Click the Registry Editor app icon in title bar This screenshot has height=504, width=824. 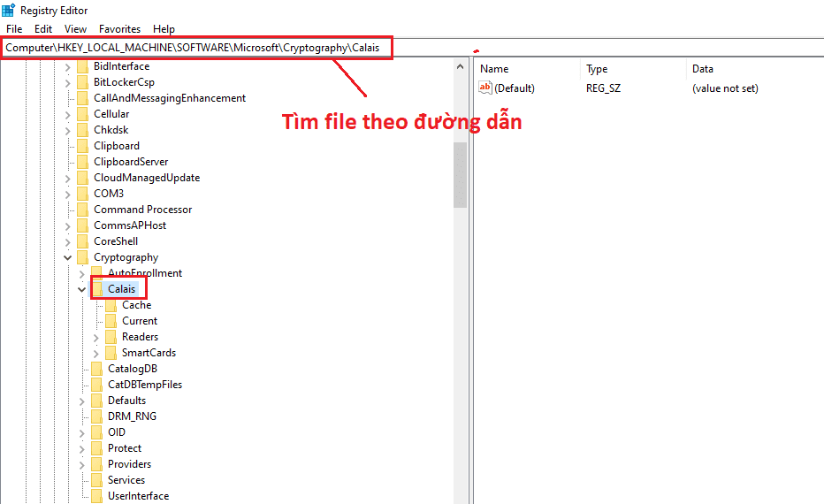coord(9,10)
